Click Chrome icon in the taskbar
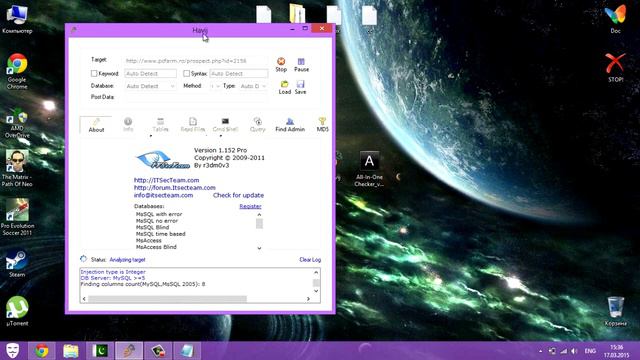 tap(42, 351)
